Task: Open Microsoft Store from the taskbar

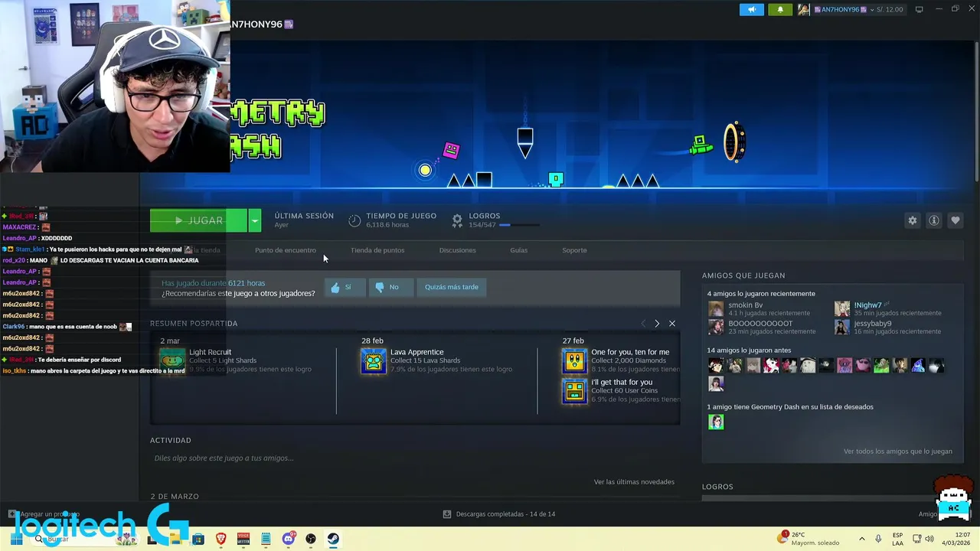Action: pos(198,539)
